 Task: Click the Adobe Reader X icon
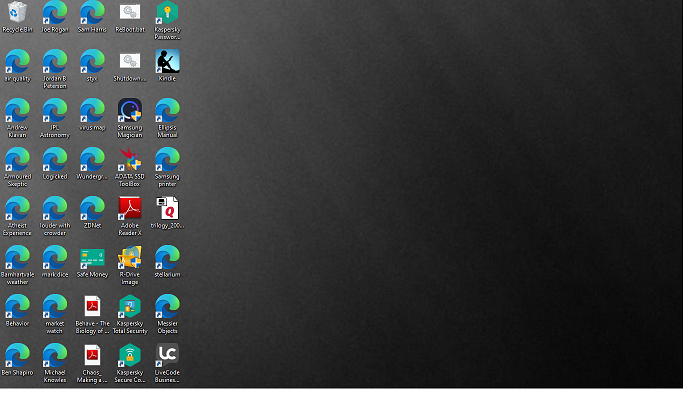click(130, 208)
